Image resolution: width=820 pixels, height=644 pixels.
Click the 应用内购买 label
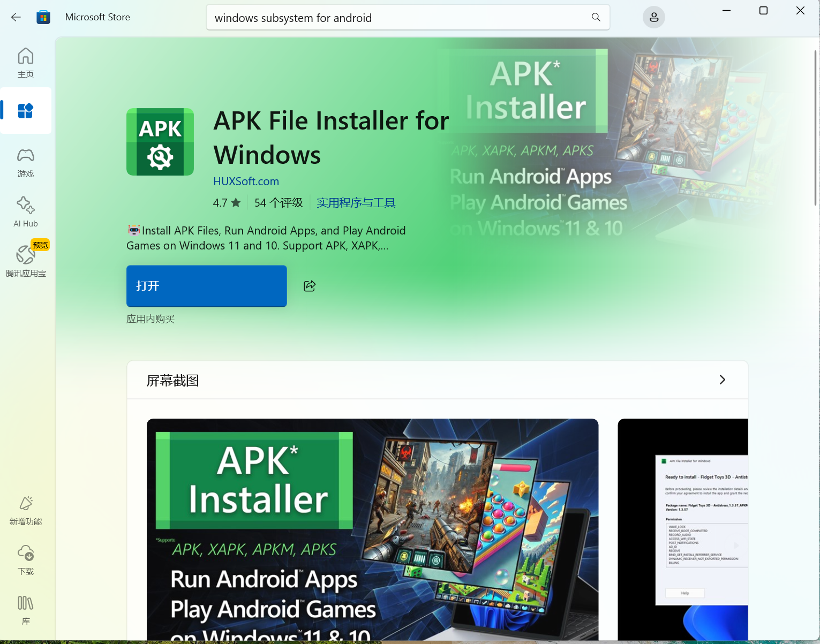click(x=151, y=319)
